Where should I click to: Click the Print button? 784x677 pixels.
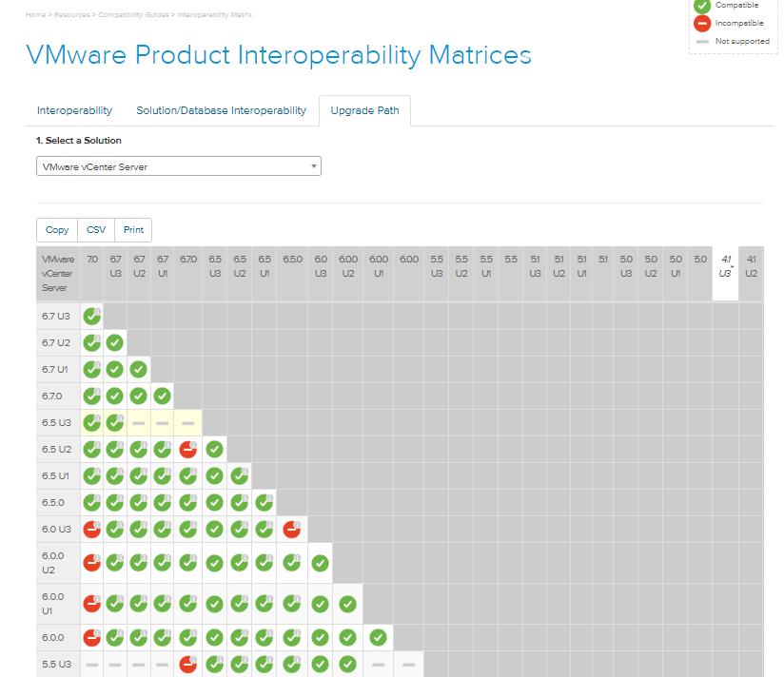pyautogui.click(x=133, y=230)
